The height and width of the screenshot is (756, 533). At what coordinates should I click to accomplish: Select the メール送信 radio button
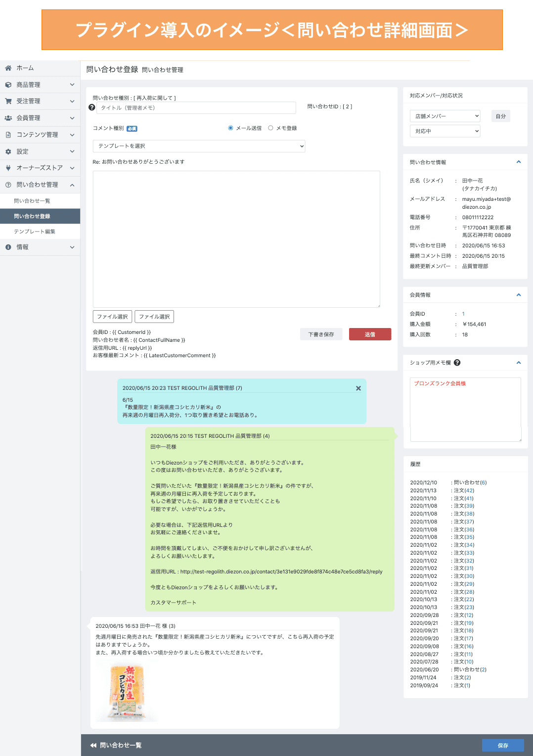coord(230,128)
